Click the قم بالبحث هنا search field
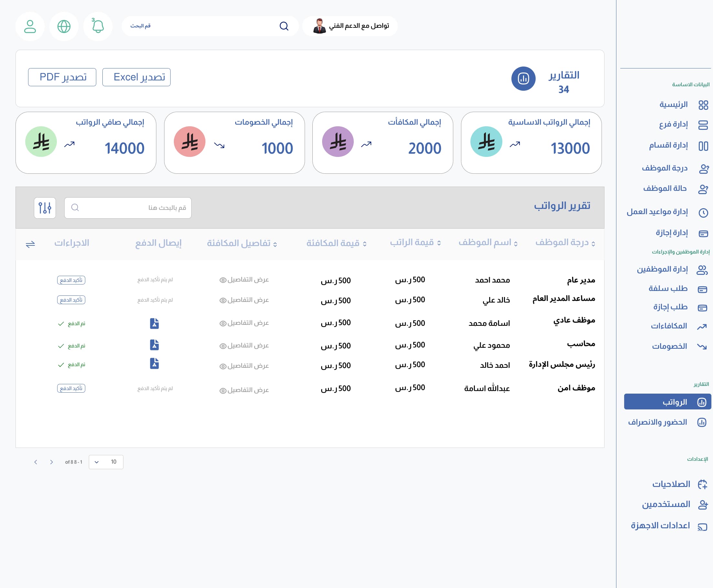 (132, 208)
